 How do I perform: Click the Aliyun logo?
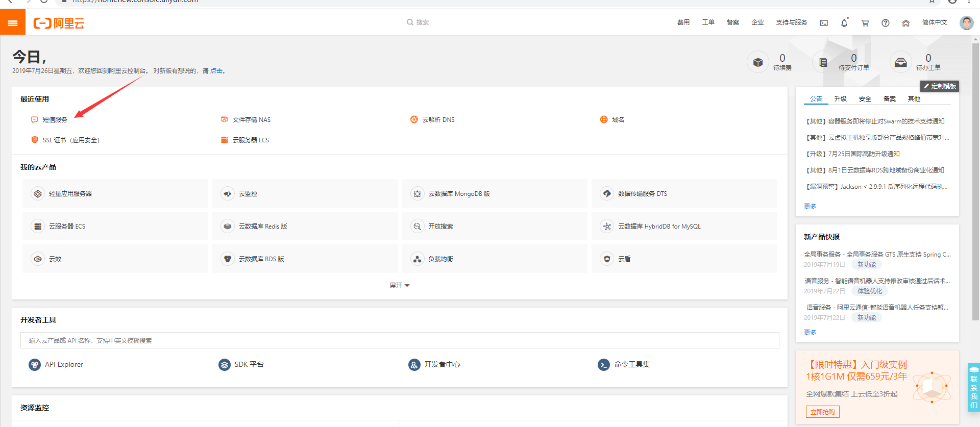point(59,23)
